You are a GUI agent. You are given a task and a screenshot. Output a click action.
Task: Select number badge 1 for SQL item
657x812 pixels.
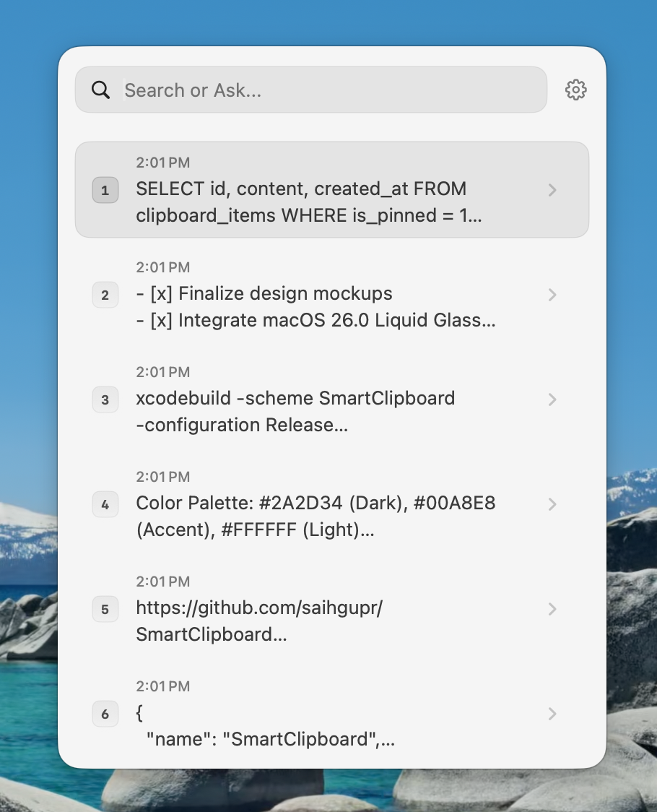pos(105,190)
